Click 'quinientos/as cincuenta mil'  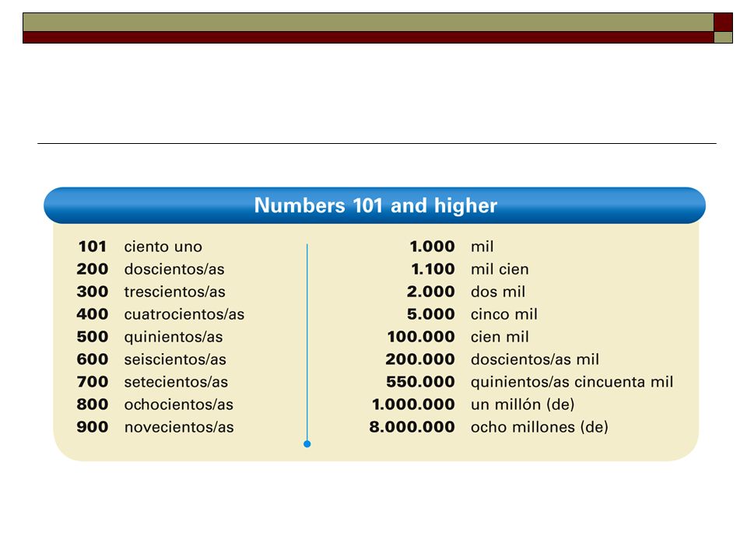click(x=572, y=382)
